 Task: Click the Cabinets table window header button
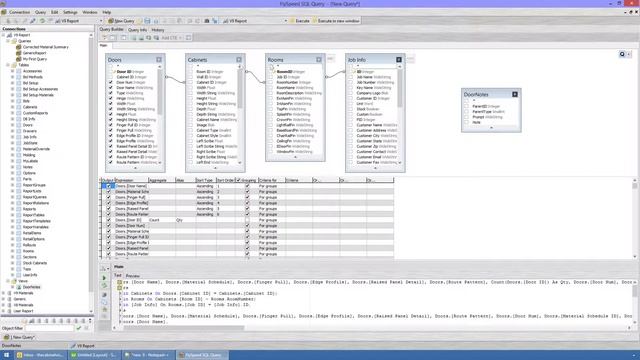click(239, 60)
